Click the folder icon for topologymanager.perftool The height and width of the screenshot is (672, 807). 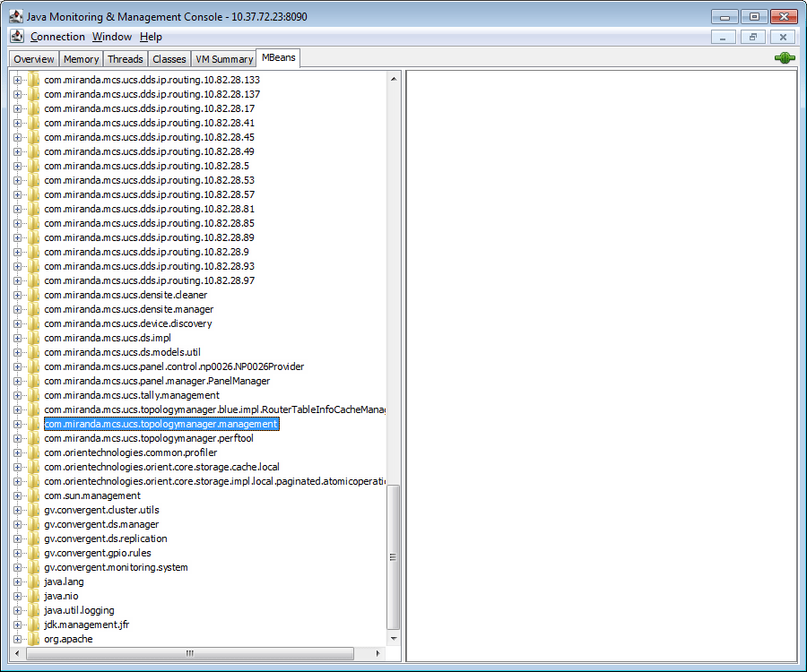click(x=34, y=438)
